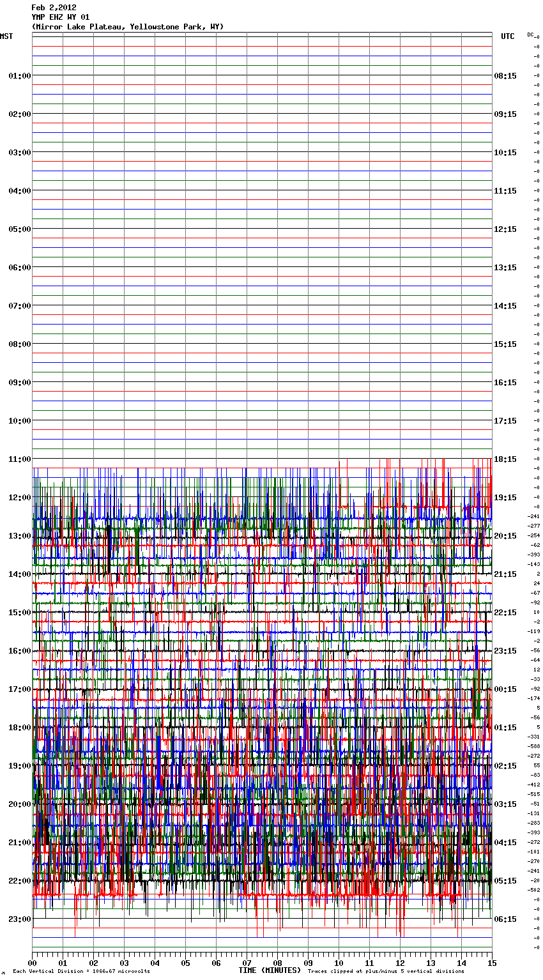Click the 'DC' column header
543x980 pixels.
(531, 34)
